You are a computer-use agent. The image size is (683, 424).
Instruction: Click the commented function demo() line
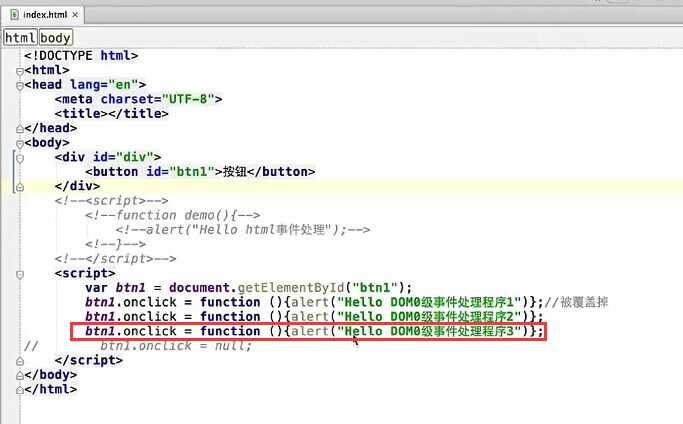tap(173, 215)
